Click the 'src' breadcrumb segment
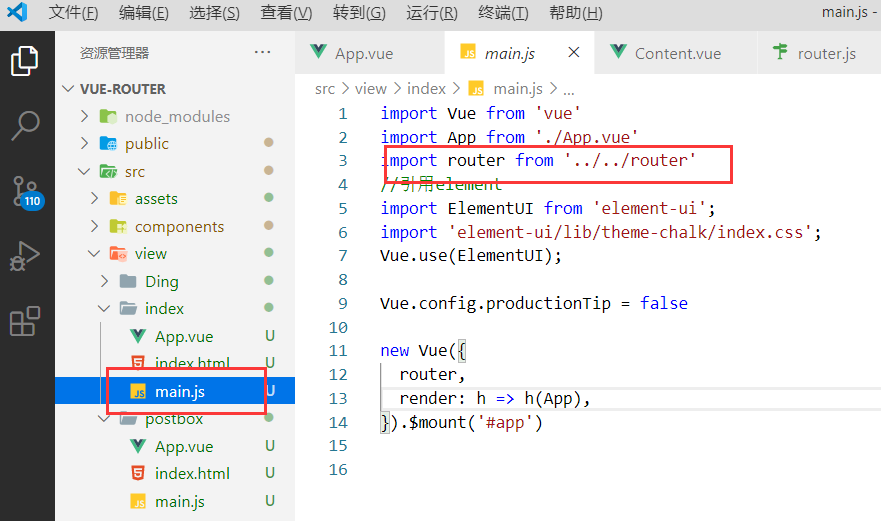This screenshot has height=521, width=881. click(x=325, y=89)
